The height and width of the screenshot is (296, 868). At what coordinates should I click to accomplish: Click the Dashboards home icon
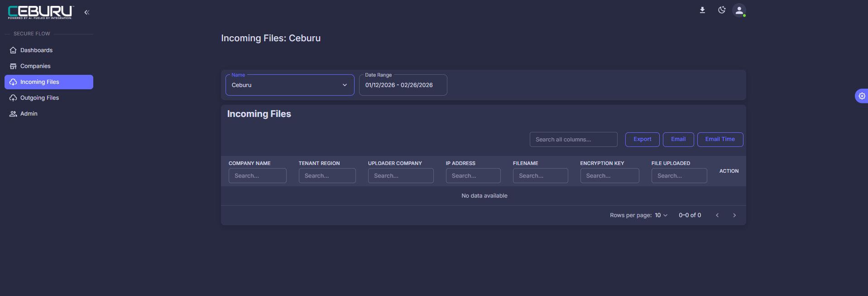[13, 50]
